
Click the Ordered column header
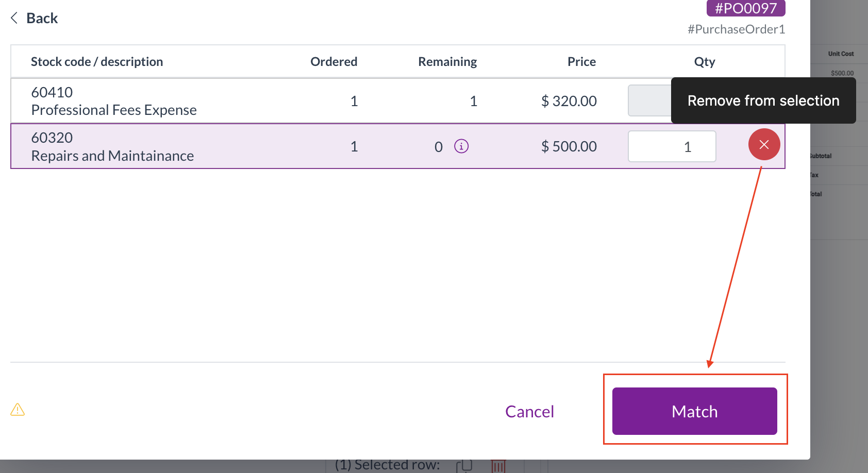tap(333, 62)
